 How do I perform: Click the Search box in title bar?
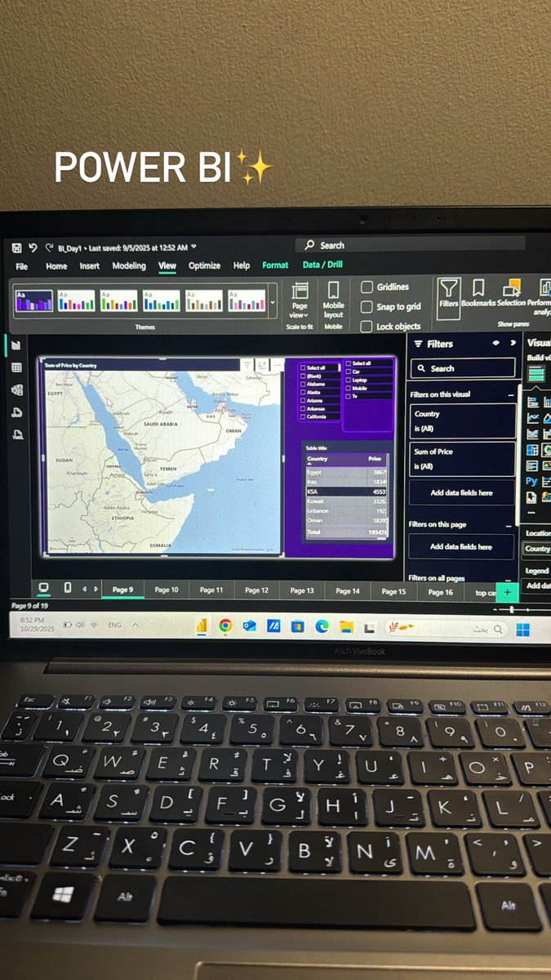[x=408, y=245]
